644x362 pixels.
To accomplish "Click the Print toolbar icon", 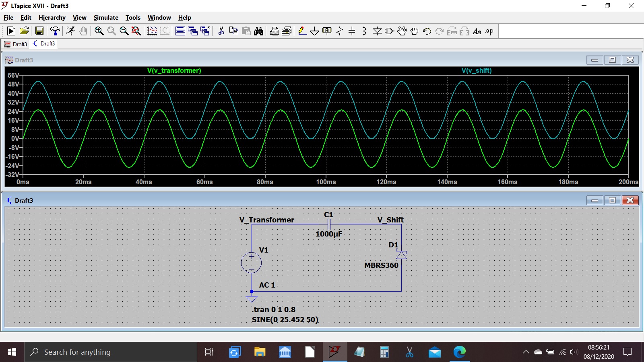I will click(x=287, y=31).
